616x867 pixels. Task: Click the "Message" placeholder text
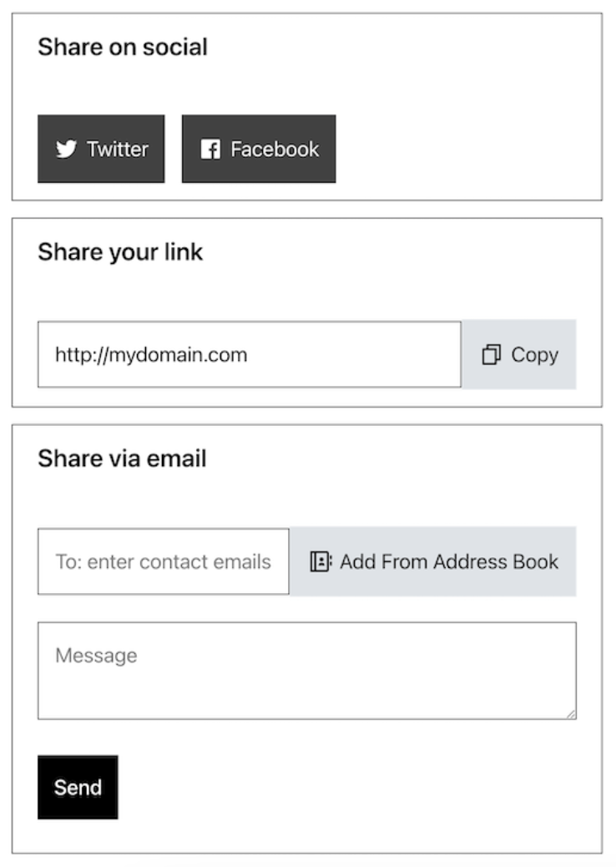click(x=96, y=656)
